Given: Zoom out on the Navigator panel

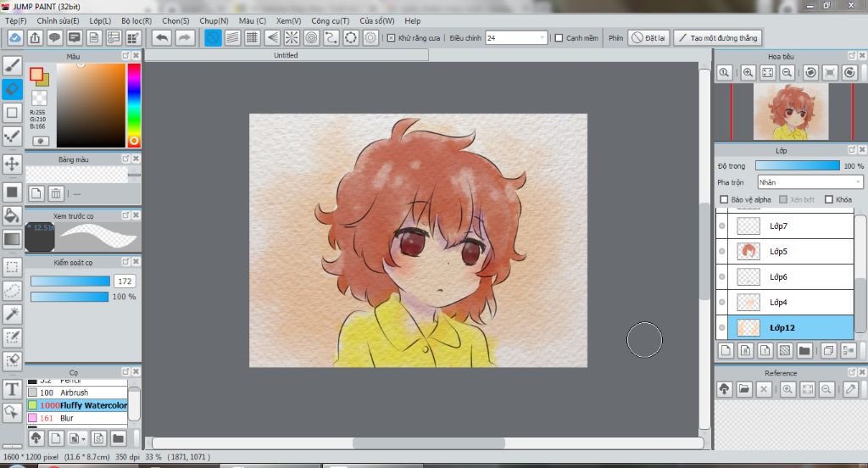Looking at the screenshot, I should point(787,73).
